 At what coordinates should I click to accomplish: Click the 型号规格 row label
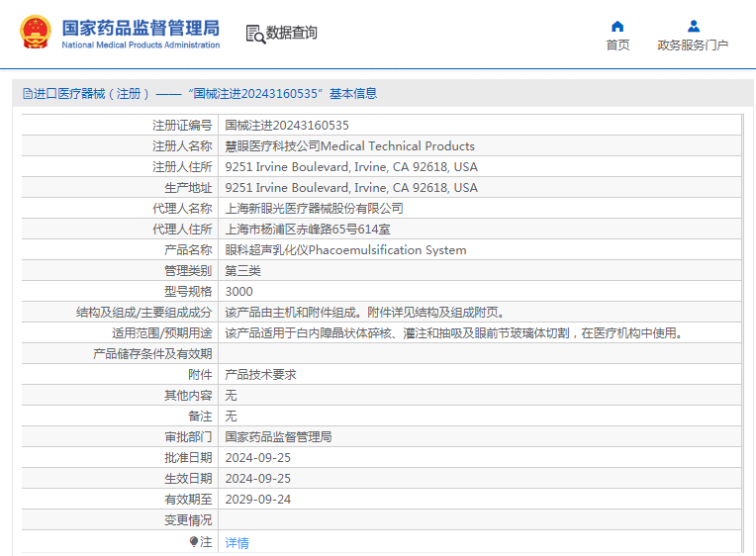click(188, 291)
